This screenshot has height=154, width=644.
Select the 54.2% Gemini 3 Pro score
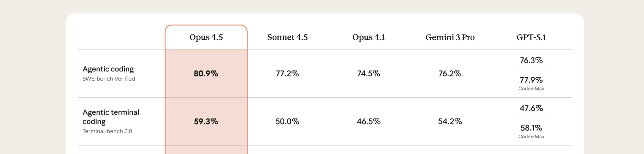pyautogui.click(x=450, y=122)
